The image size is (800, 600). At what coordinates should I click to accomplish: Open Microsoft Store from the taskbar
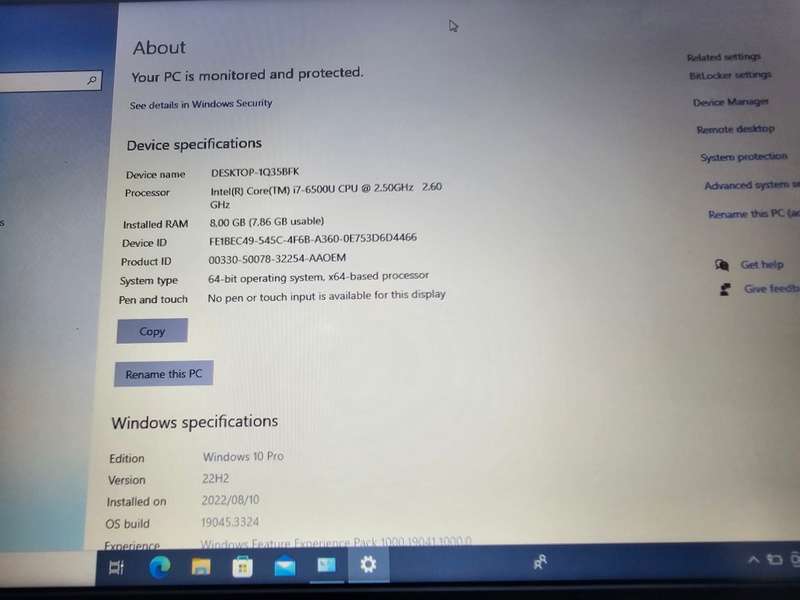pyautogui.click(x=242, y=566)
